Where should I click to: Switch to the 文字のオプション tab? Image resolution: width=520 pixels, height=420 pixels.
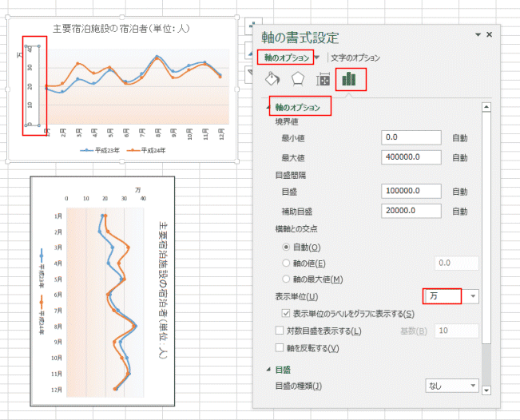pos(355,57)
